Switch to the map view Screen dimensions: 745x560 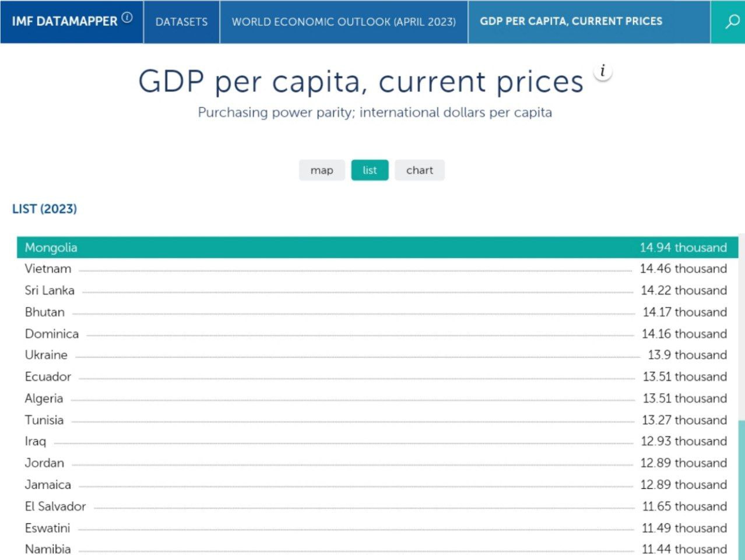click(x=322, y=170)
